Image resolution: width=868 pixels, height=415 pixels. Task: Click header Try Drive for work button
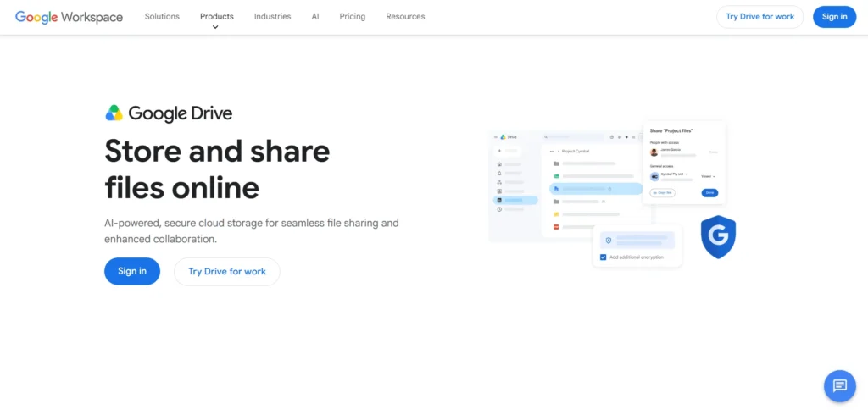760,17
